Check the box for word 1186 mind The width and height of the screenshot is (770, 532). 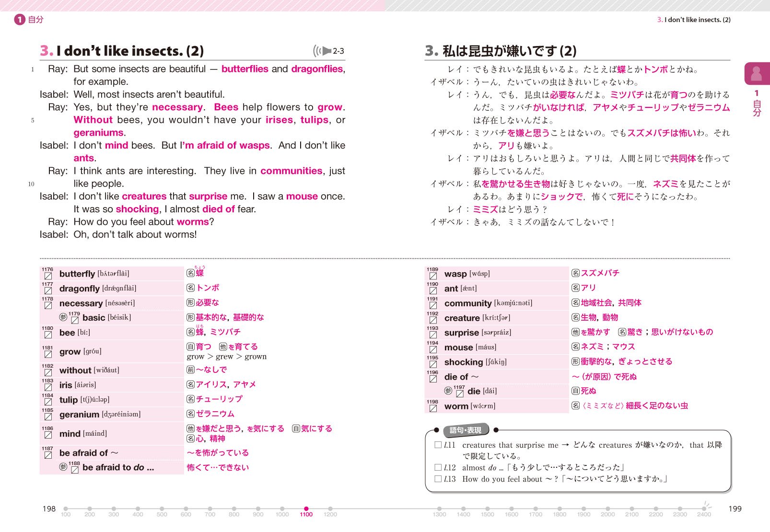point(48,435)
